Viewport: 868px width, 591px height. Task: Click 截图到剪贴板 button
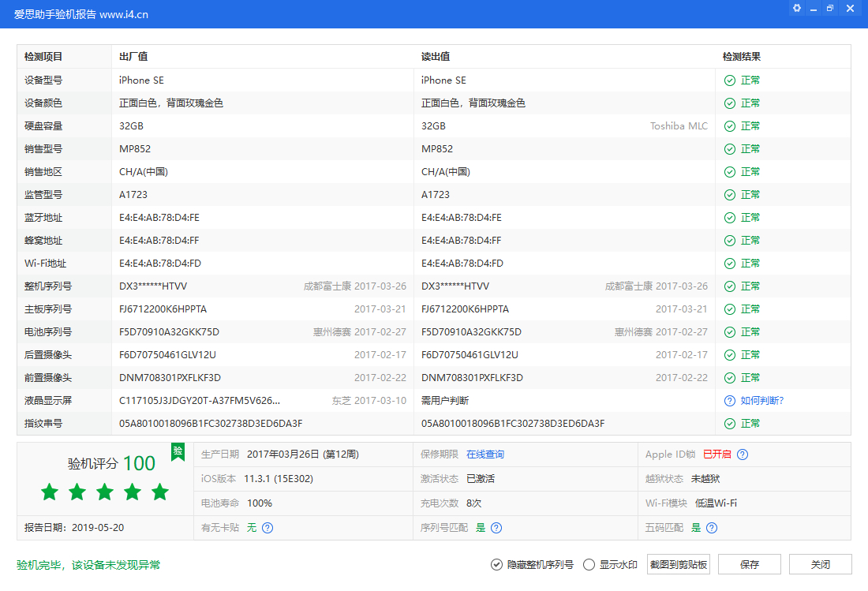click(679, 564)
